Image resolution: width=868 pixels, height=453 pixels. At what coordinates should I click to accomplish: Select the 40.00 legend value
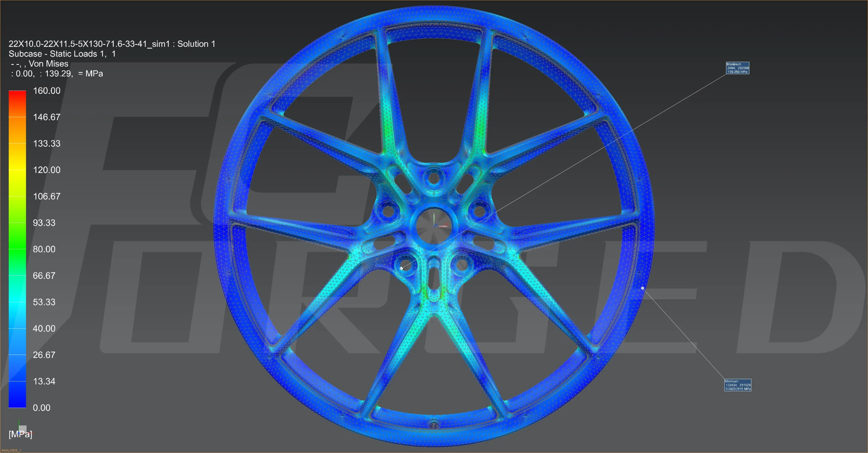pos(44,329)
